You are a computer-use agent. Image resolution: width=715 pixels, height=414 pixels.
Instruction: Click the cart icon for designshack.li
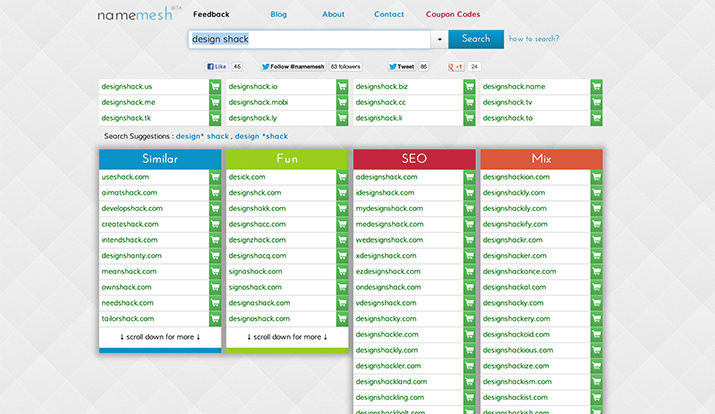pos(469,118)
